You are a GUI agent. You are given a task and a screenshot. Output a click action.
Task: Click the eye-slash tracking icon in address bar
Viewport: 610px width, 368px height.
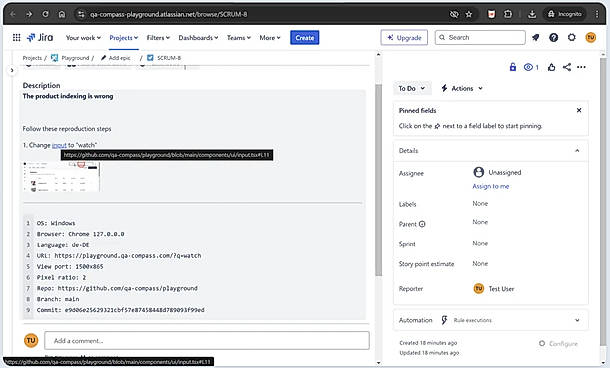coord(454,14)
